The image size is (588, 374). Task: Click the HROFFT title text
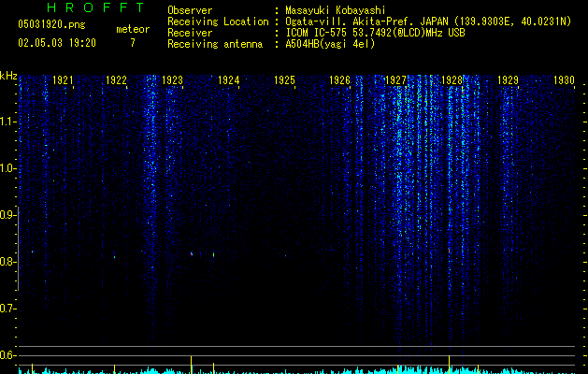point(96,7)
